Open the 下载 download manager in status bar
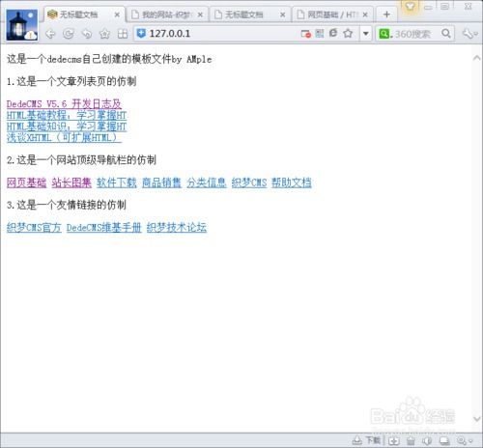The height and width of the screenshot is (448, 483). pyautogui.click(x=366, y=440)
